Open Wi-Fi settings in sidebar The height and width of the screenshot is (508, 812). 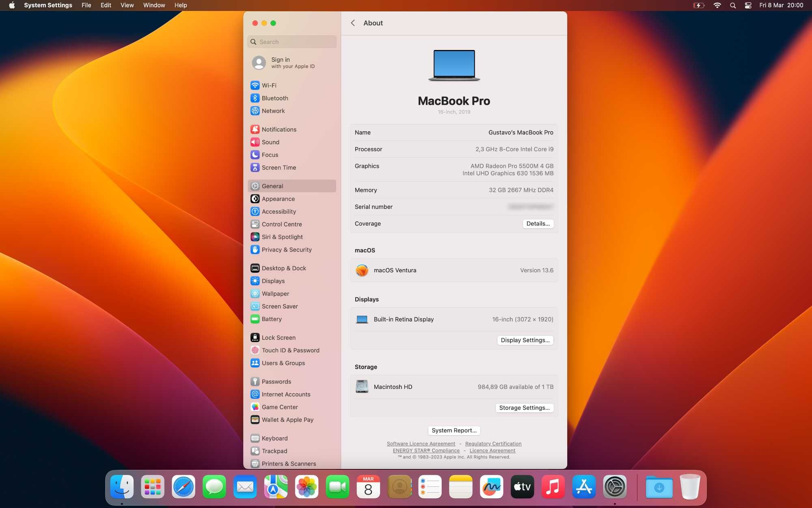pyautogui.click(x=292, y=85)
